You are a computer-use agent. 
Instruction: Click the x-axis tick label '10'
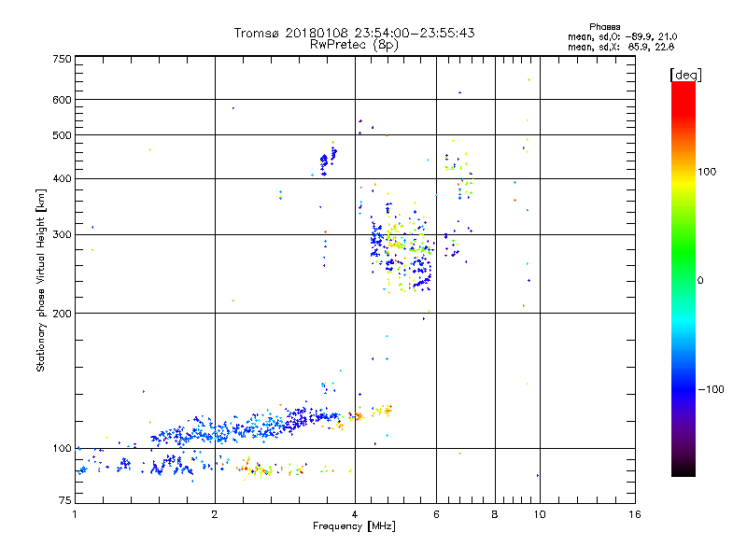[x=540, y=514]
